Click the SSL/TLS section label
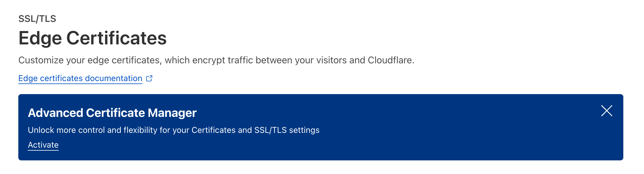The width and height of the screenshot is (644, 174). click(37, 19)
